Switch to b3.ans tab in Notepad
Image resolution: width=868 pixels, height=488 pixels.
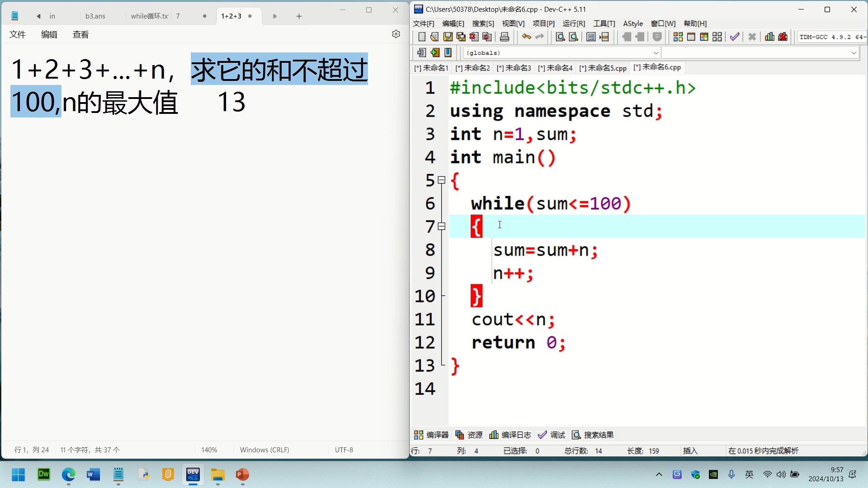pos(95,16)
